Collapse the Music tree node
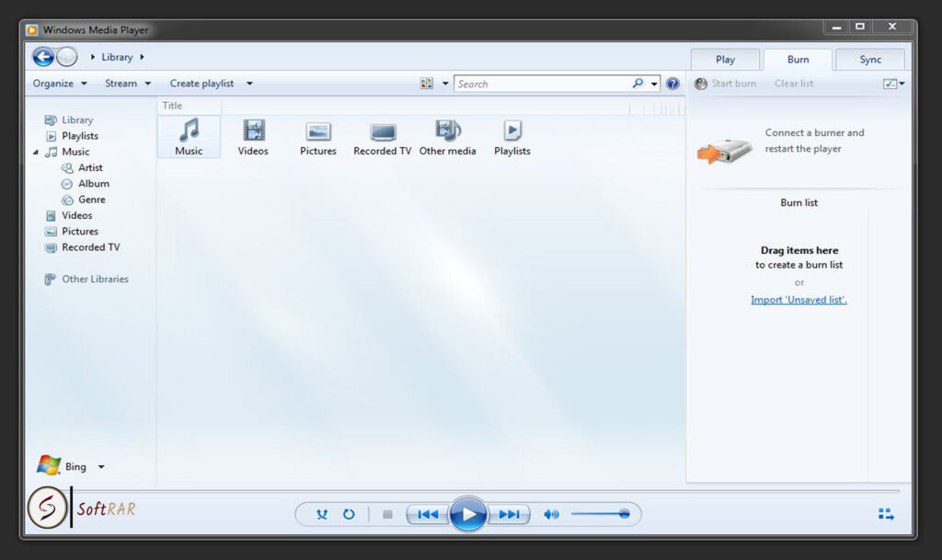Screen dimensions: 942x560 (x=36, y=152)
